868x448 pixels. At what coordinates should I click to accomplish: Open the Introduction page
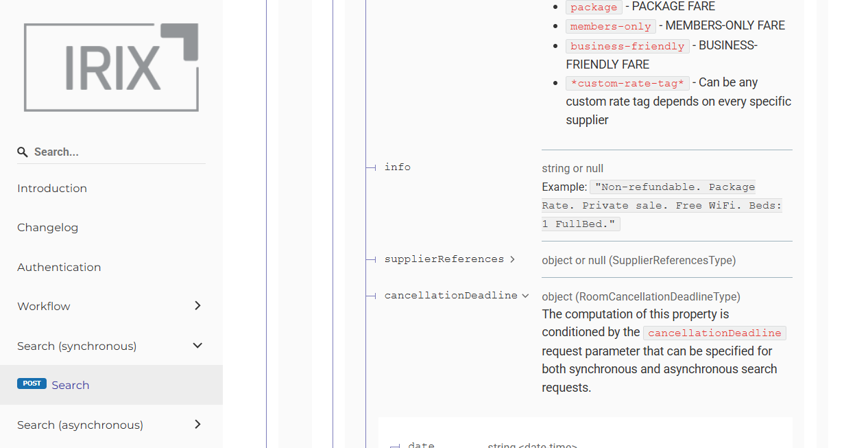pos(52,189)
